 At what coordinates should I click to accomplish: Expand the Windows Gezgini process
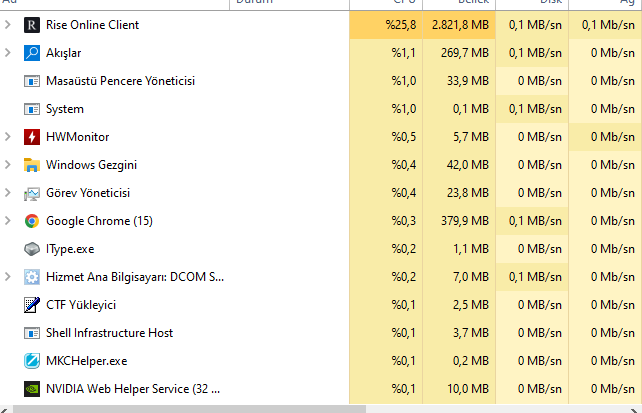click(8, 165)
